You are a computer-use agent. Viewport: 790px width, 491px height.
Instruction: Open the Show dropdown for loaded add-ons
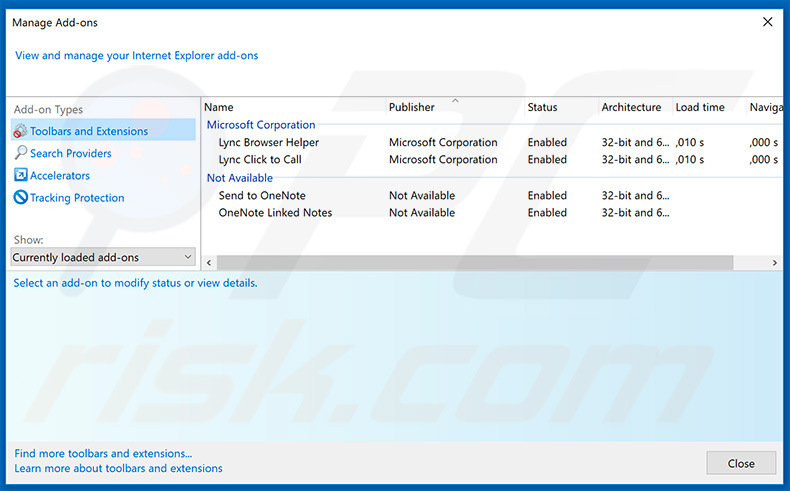point(103,258)
